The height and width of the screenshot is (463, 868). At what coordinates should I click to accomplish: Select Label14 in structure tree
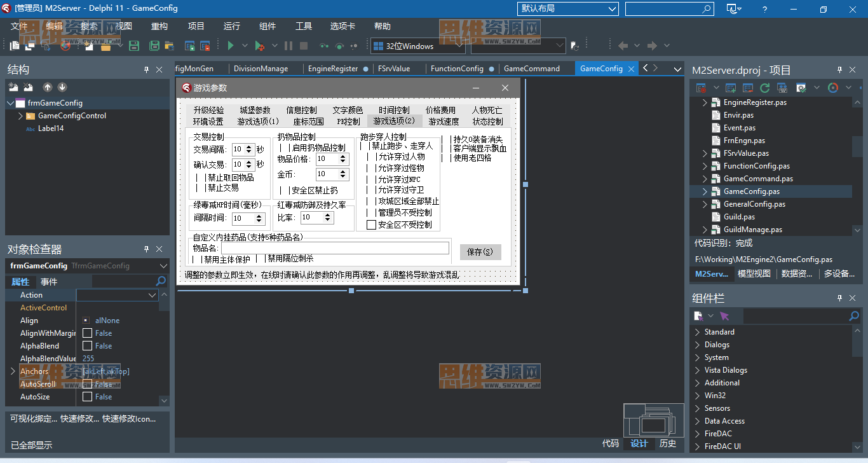click(x=51, y=128)
